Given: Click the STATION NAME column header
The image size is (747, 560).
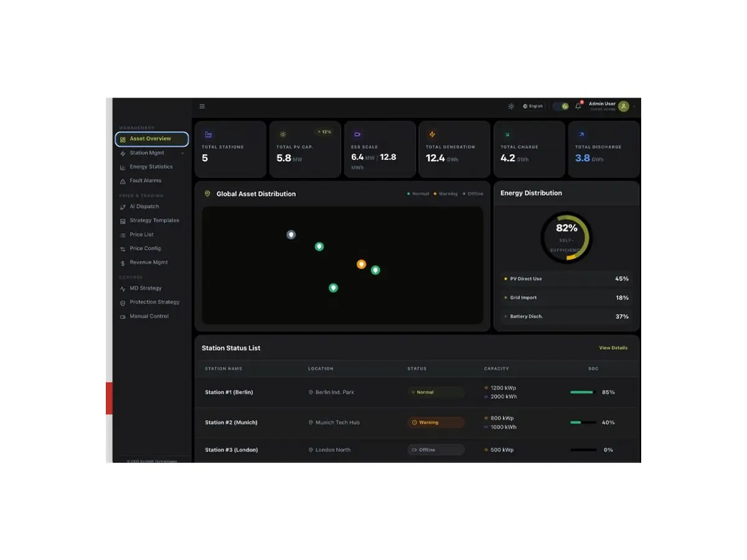Looking at the screenshot, I should 223,369.
